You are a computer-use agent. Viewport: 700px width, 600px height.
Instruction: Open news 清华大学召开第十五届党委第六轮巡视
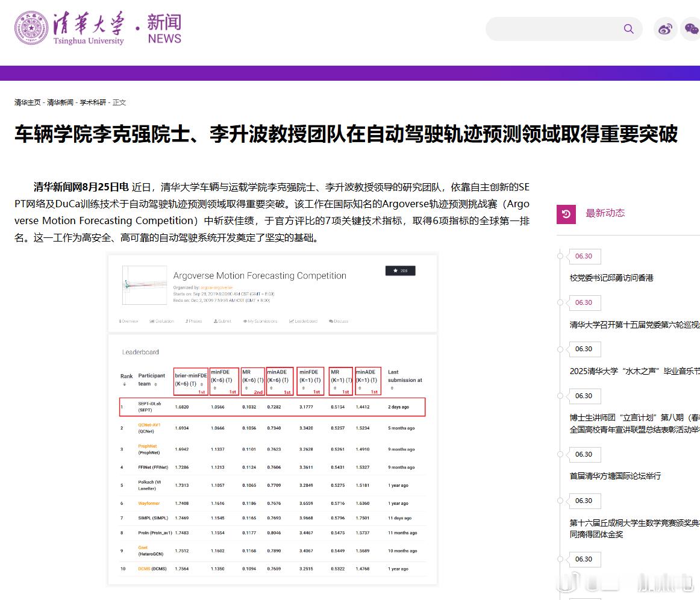click(634, 325)
